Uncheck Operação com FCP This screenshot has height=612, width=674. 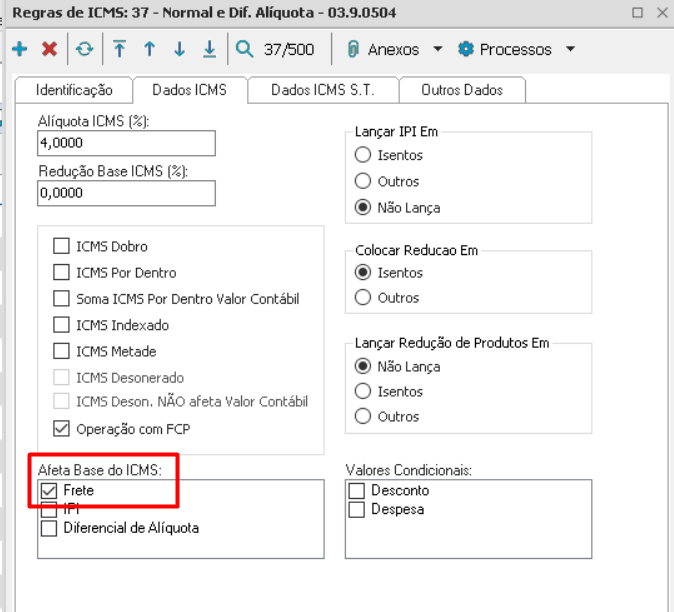(x=61, y=428)
